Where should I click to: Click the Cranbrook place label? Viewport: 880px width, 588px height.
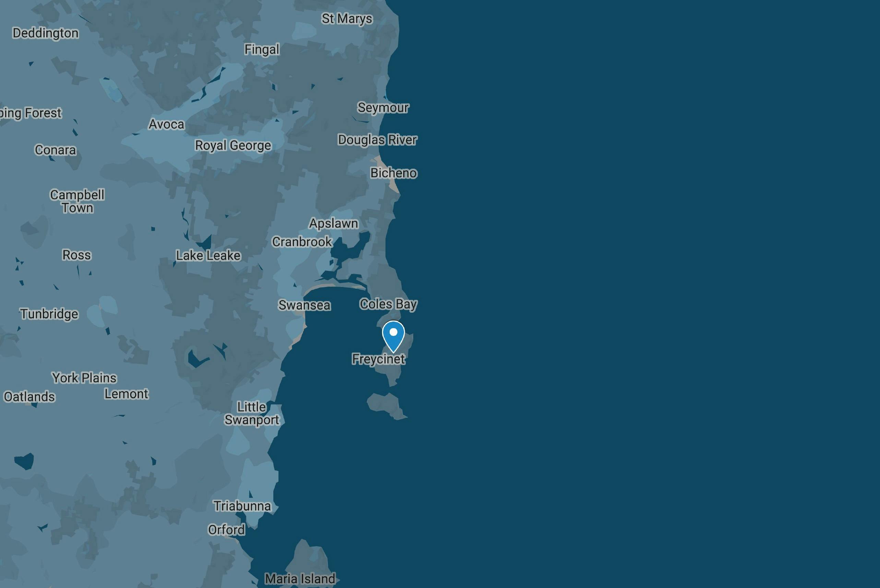(302, 242)
